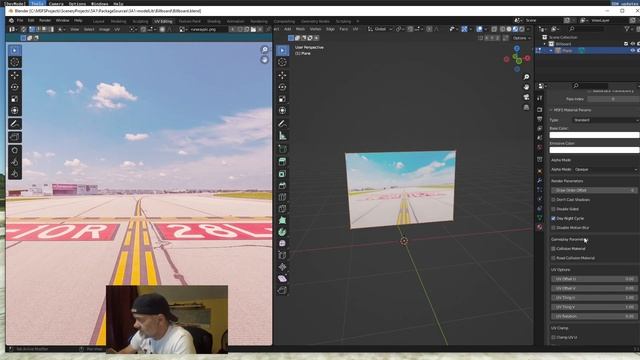The height and width of the screenshot is (360, 640).
Task: Select the Select Box tool in 3D viewport
Action: click(x=282, y=50)
